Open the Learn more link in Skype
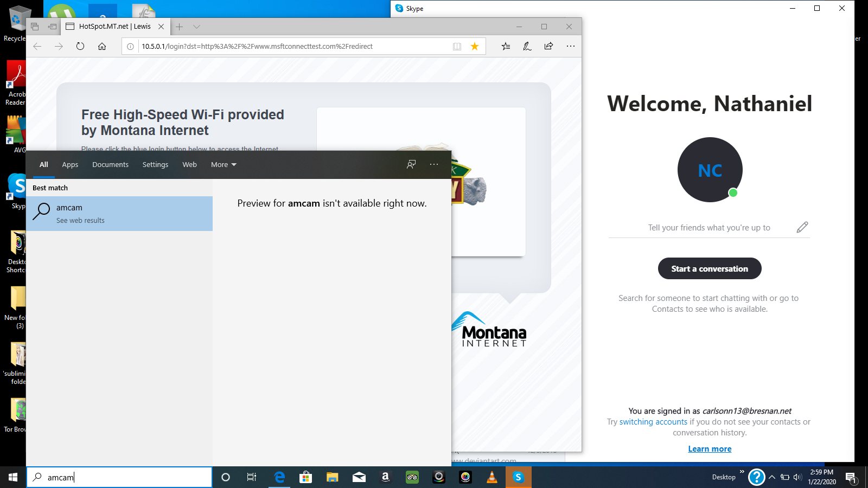 pos(710,449)
